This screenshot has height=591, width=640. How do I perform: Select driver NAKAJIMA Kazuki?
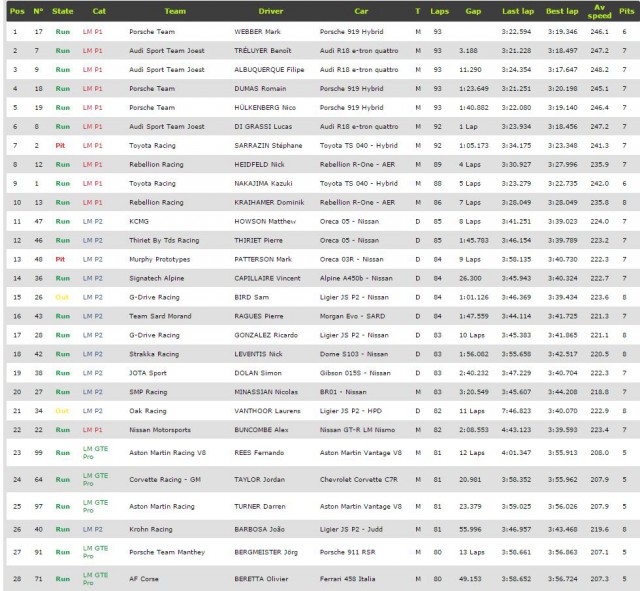tap(263, 183)
